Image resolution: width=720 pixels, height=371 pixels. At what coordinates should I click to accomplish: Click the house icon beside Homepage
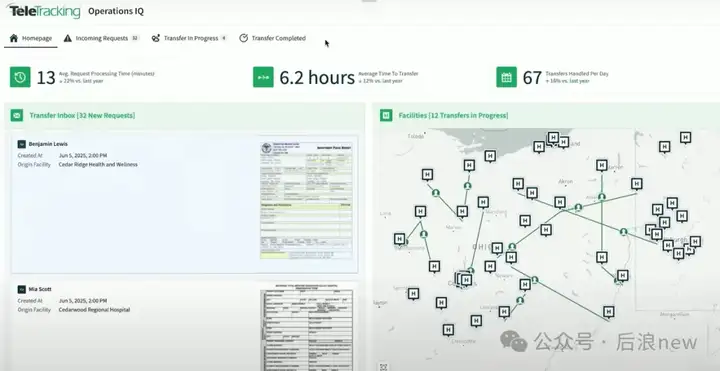[x=14, y=38]
